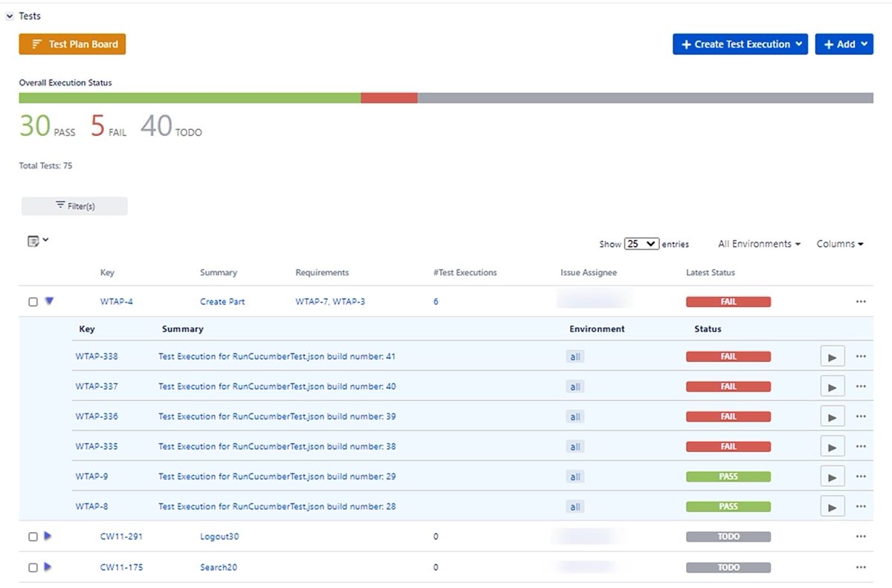Click the red FAIL segment of status bar
This screenshot has height=588, width=892.
coord(389,98)
